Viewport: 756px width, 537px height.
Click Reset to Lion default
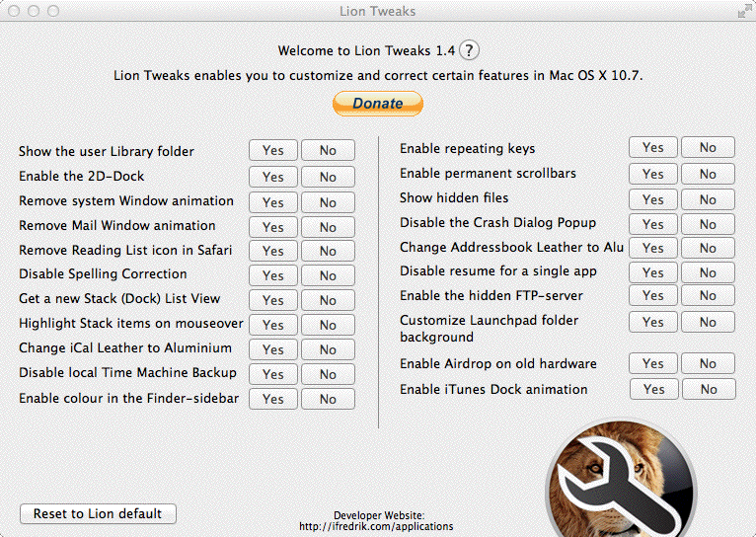98,513
